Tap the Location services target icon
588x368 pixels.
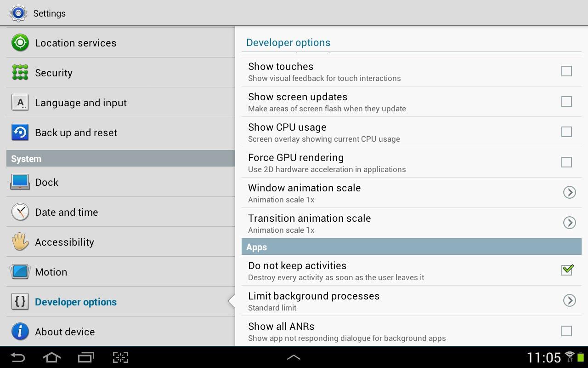click(x=20, y=43)
